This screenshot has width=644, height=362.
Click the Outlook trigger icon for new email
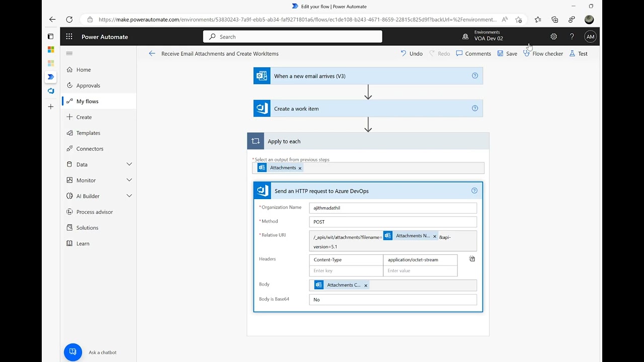click(x=262, y=76)
